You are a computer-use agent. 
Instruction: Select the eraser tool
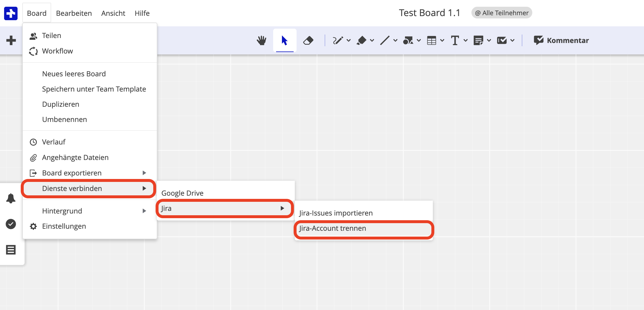[x=308, y=40]
